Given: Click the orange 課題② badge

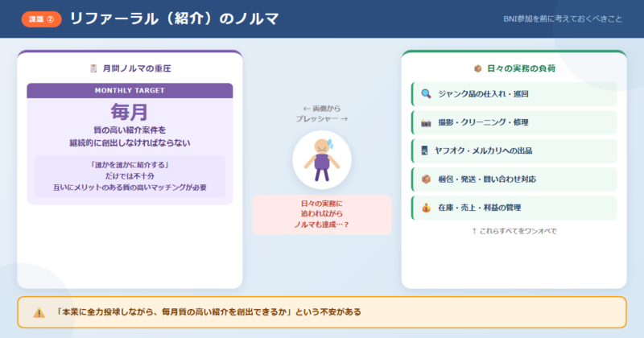Looking at the screenshot, I should [x=42, y=19].
